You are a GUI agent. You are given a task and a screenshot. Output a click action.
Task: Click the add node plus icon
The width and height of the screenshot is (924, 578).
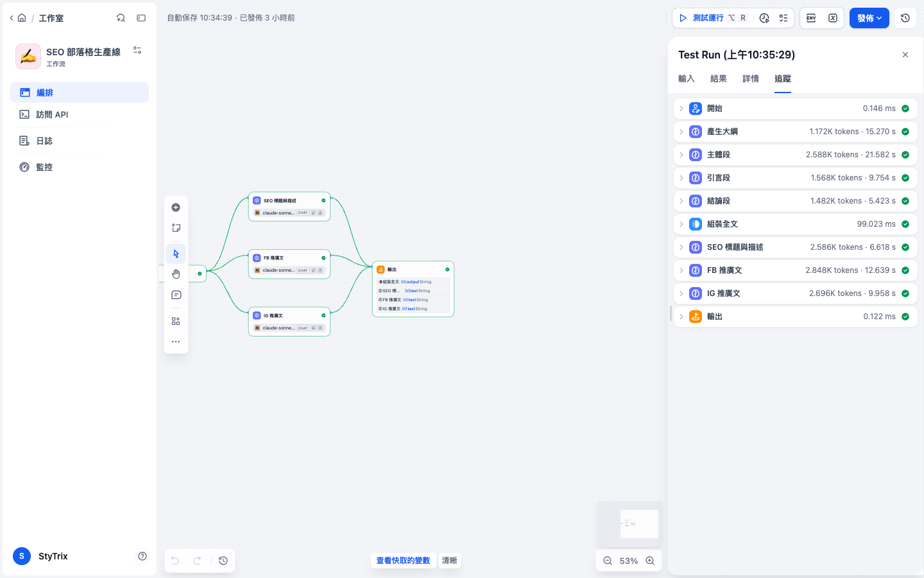point(176,207)
